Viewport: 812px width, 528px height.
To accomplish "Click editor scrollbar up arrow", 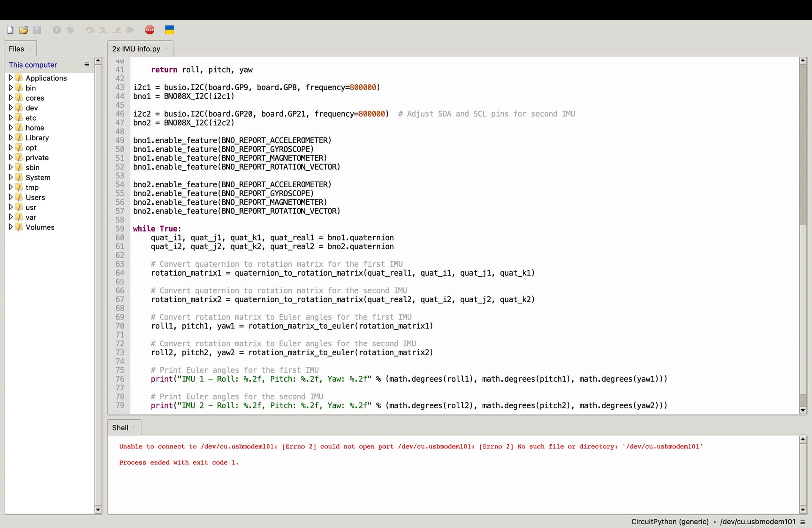I will point(803,60).
